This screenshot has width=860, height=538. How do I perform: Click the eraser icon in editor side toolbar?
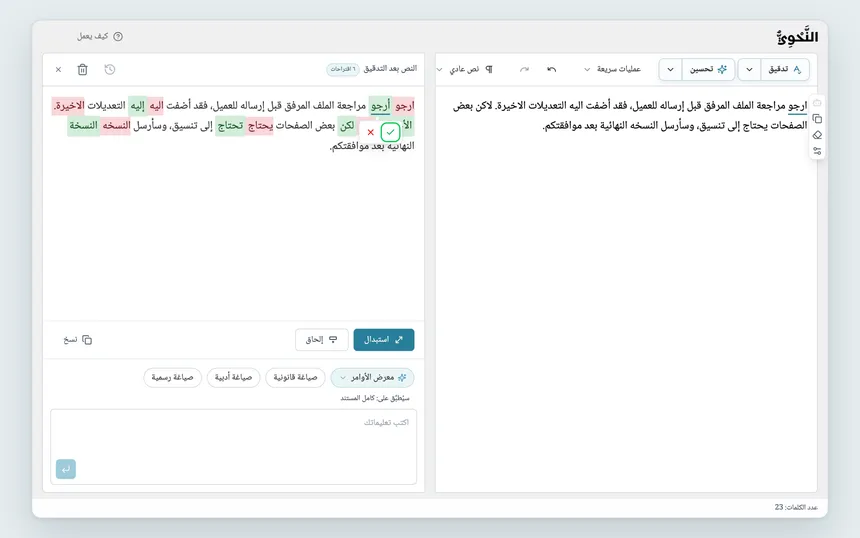click(817, 135)
